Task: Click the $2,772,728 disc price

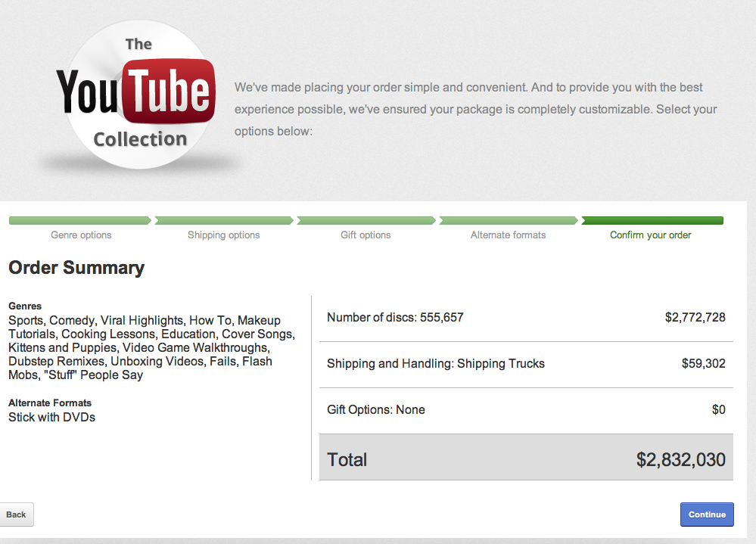Action: click(x=695, y=318)
